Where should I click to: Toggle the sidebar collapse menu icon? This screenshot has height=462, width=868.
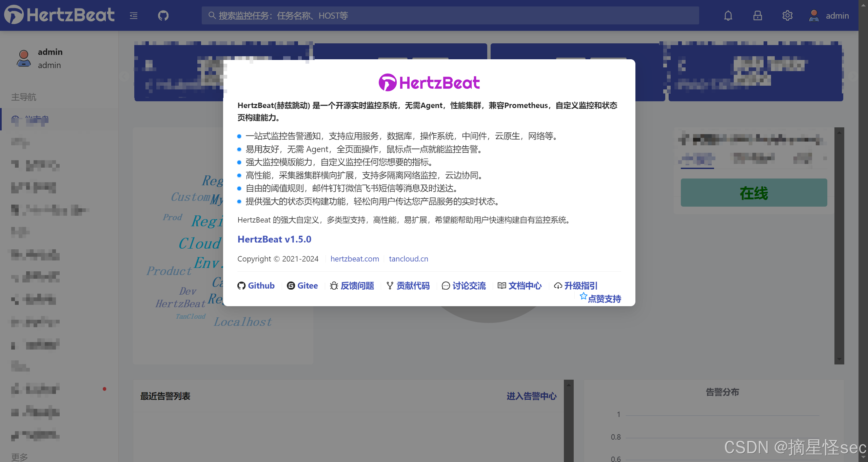click(x=134, y=16)
